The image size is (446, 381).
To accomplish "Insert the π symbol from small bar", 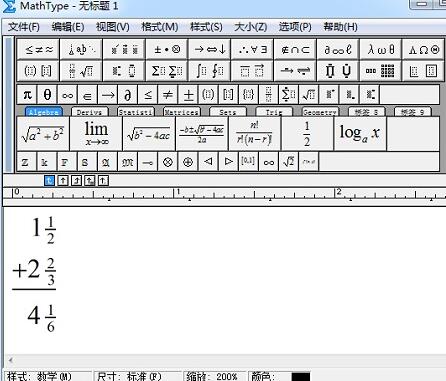I will (27, 95).
